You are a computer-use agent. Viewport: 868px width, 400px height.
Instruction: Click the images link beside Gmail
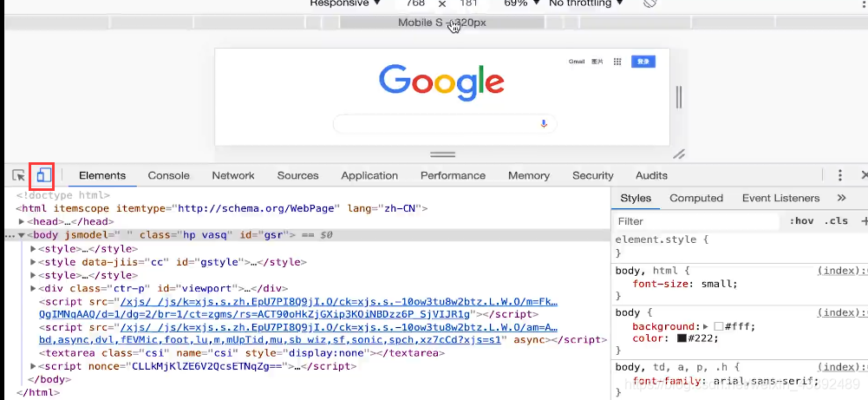[597, 62]
